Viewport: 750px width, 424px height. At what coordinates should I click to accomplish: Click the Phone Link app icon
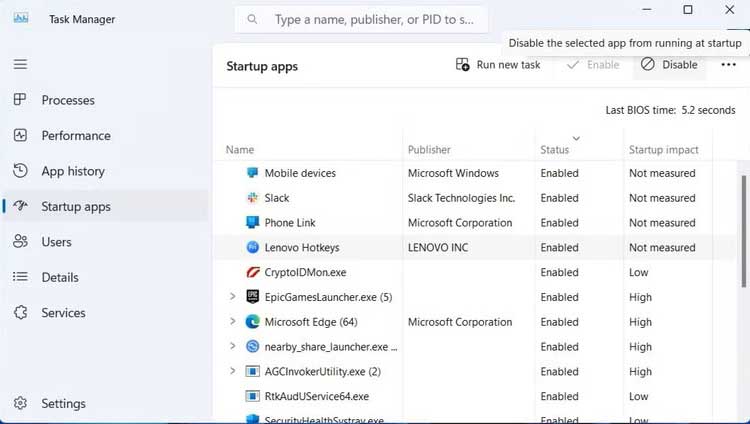coord(253,223)
